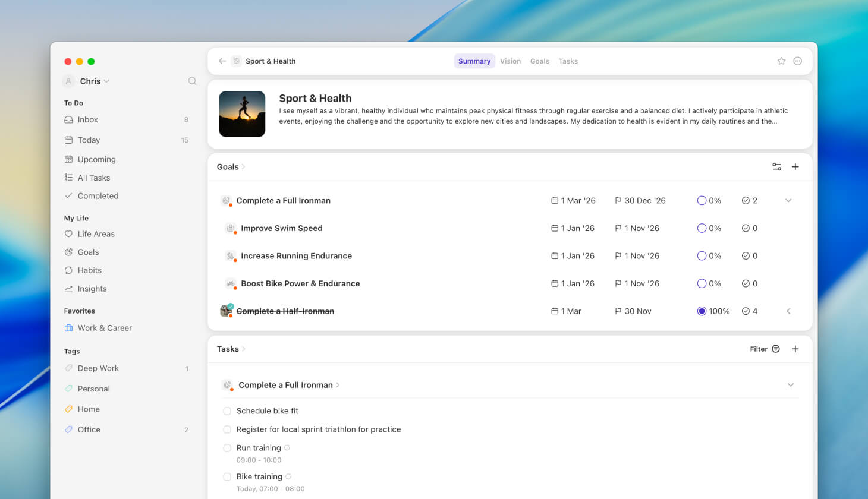Check off Schedule bike fit task
868x499 pixels.
tap(227, 411)
